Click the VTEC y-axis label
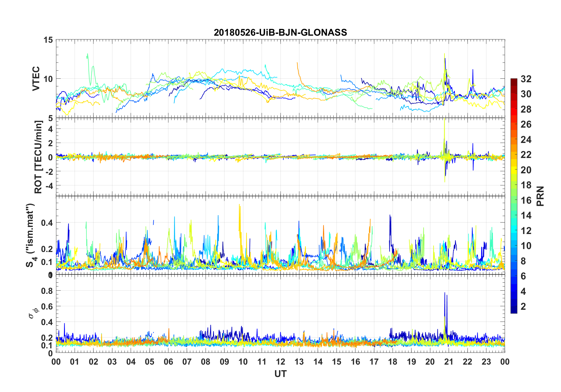 (x=36, y=79)
